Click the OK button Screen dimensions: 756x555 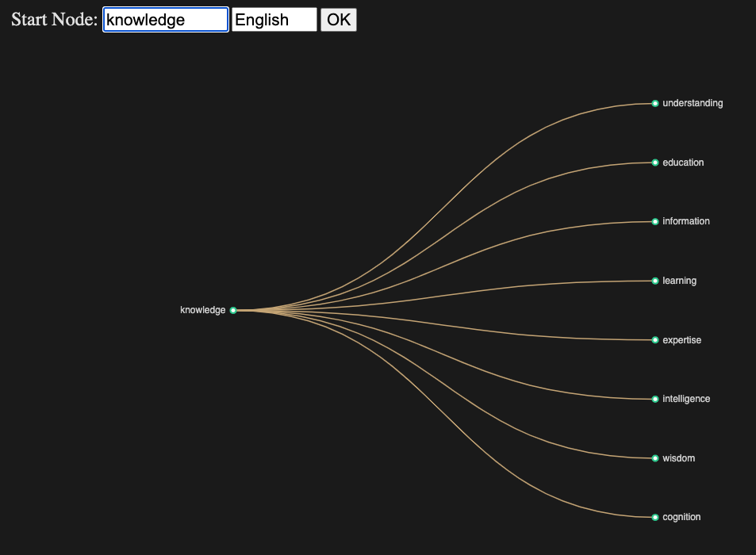pos(339,20)
